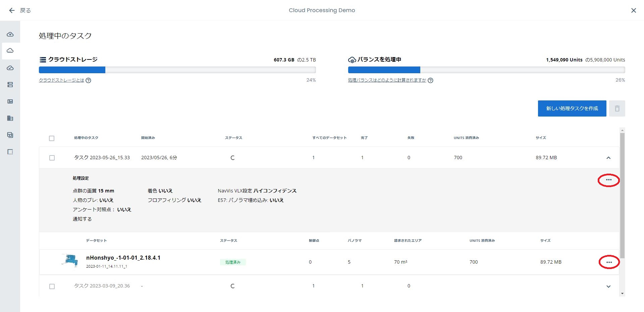Open the クラウドストレージとは link

(61, 80)
